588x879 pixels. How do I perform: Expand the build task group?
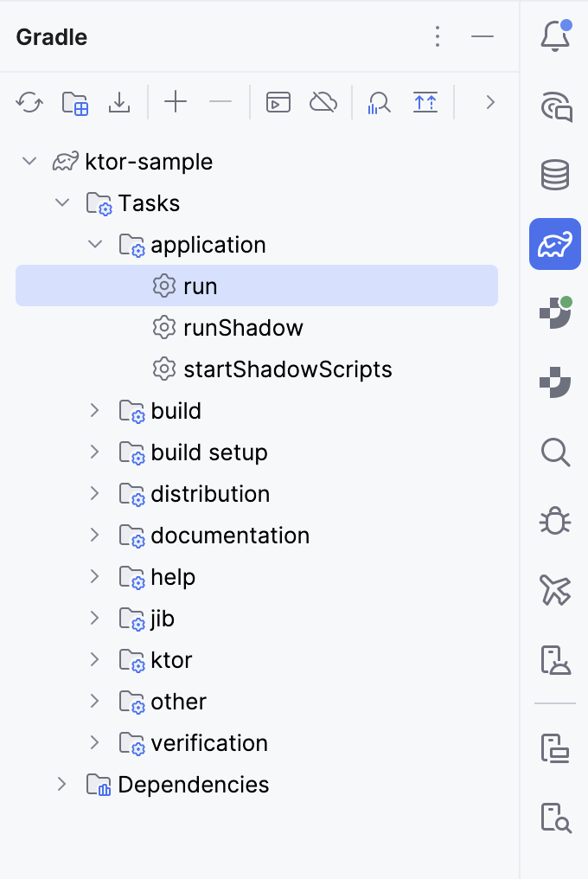[95, 410]
